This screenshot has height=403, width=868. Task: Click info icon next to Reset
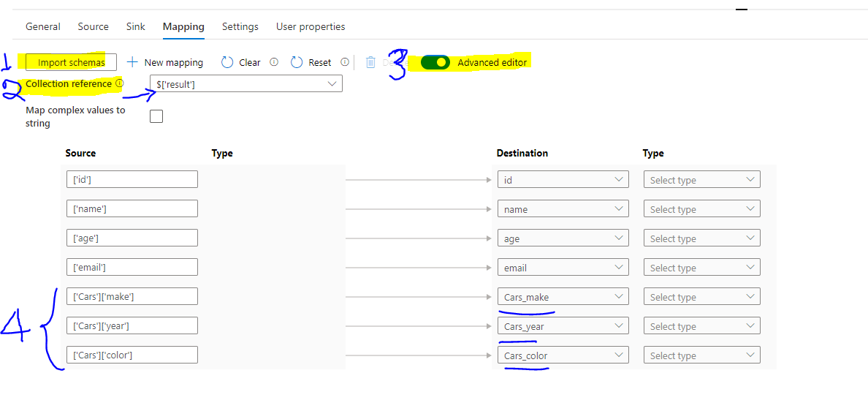(344, 62)
